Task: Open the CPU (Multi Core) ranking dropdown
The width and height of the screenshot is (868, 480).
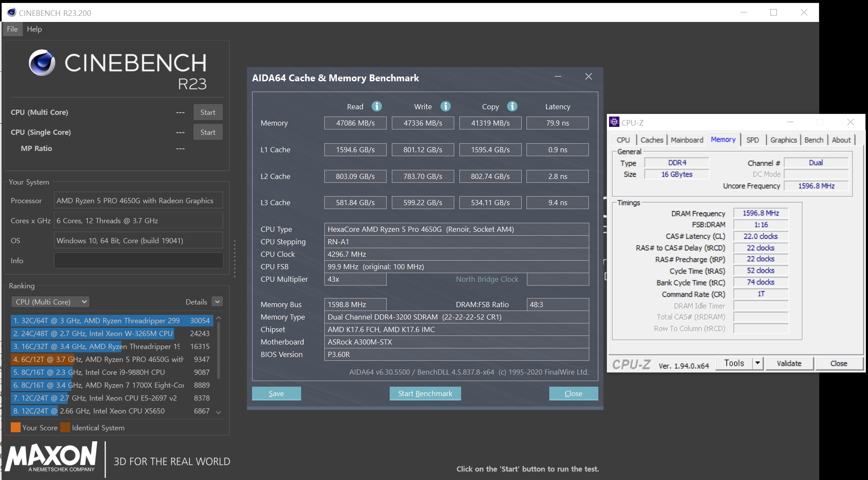Action: click(x=51, y=302)
